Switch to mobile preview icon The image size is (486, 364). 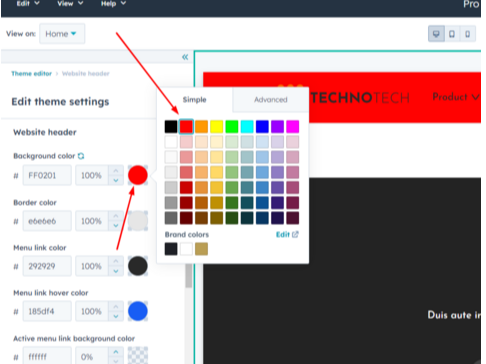click(468, 34)
